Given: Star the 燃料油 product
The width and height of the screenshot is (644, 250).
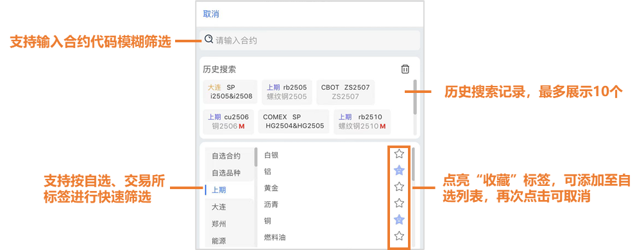Looking at the screenshot, I should 399,236.
